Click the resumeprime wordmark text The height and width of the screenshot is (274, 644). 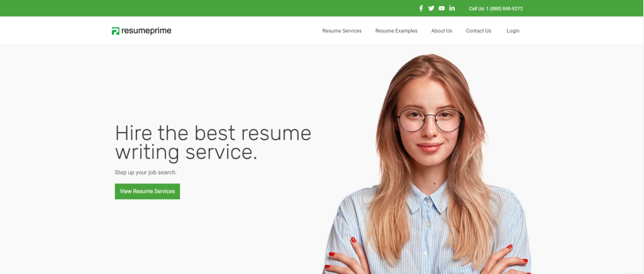[x=146, y=31]
